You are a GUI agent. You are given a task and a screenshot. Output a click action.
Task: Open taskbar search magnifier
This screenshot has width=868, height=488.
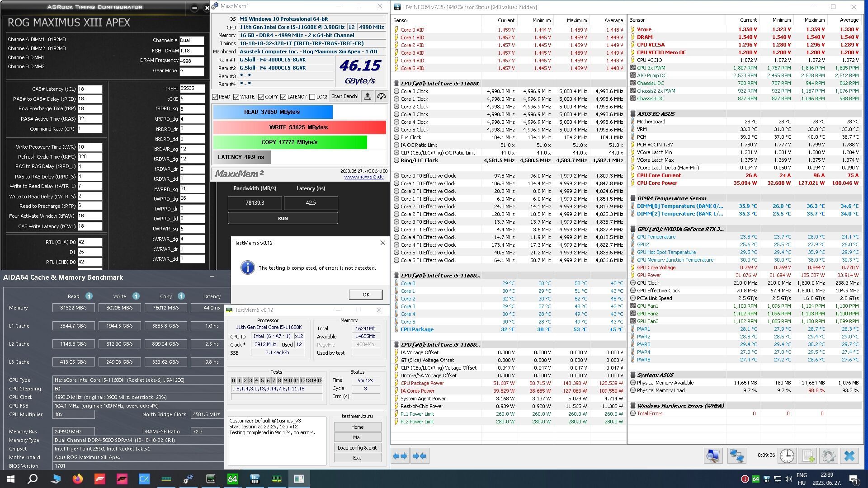(33, 479)
